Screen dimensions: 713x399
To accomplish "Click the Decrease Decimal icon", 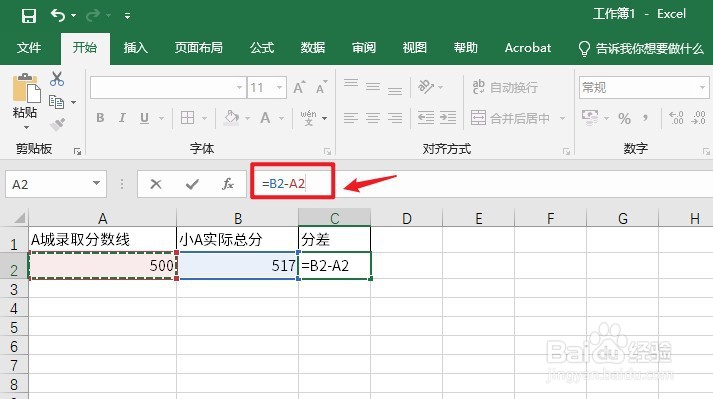I will pos(698,118).
